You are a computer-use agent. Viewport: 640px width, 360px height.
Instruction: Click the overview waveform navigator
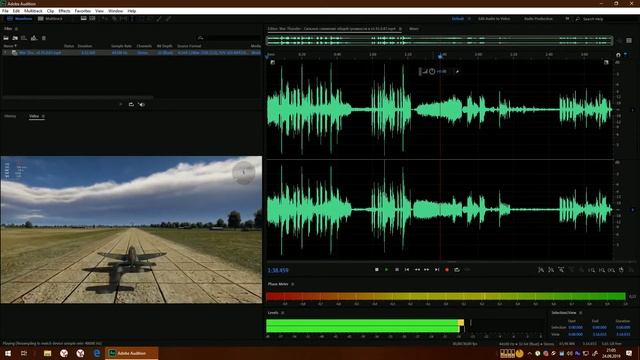tap(440, 40)
